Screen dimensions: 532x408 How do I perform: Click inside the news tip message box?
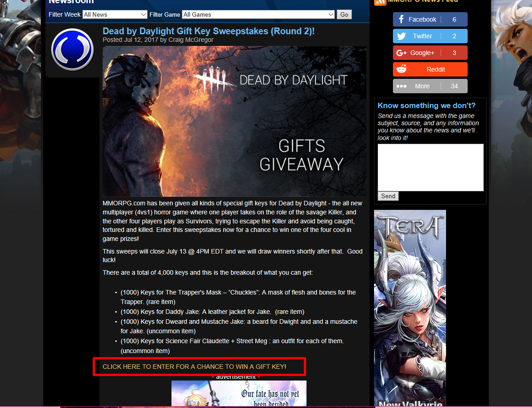[431, 168]
